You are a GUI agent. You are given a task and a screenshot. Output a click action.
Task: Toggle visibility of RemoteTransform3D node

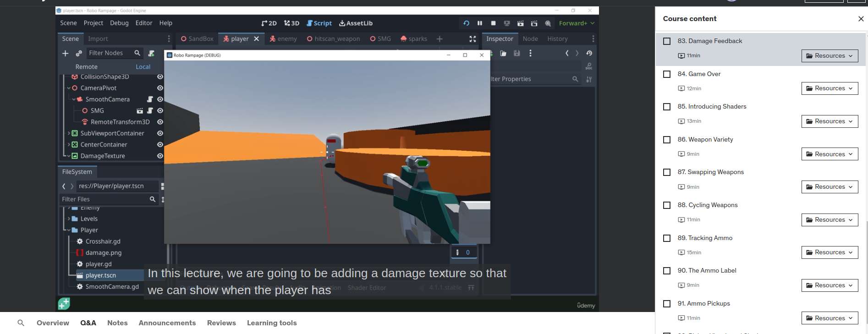click(x=160, y=122)
